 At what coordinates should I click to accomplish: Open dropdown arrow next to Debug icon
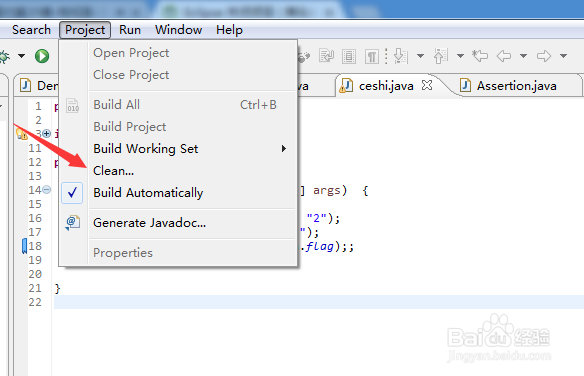tap(22, 56)
